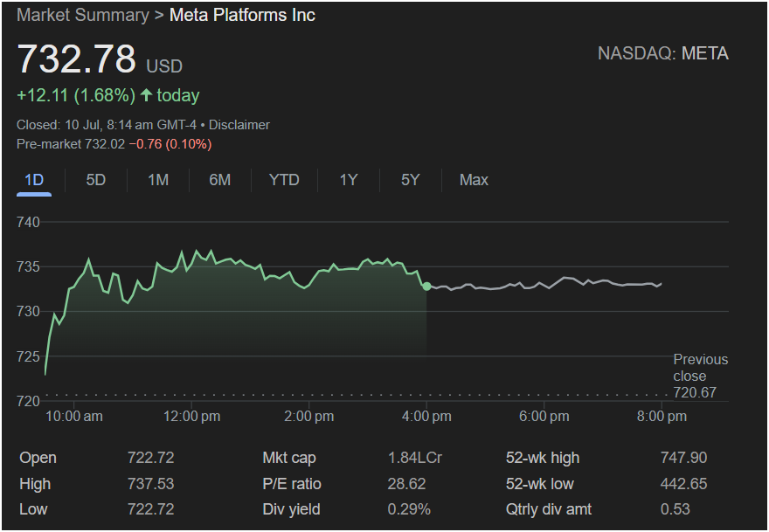Click the Qtrly div amt label
Viewport: 769px width, 532px height.
click(x=548, y=509)
